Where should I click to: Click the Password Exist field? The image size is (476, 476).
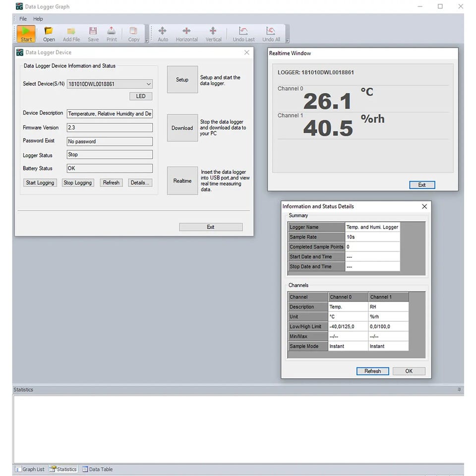pyautogui.click(x=110, y=141)
